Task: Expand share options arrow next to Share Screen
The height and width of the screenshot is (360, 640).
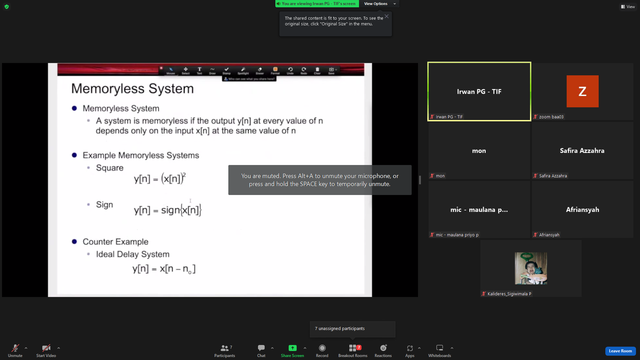Action: coord(305,348)
